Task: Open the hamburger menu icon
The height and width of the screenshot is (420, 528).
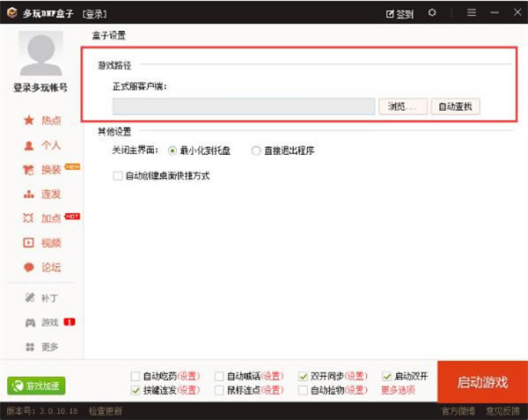Action: click(472, 12)
